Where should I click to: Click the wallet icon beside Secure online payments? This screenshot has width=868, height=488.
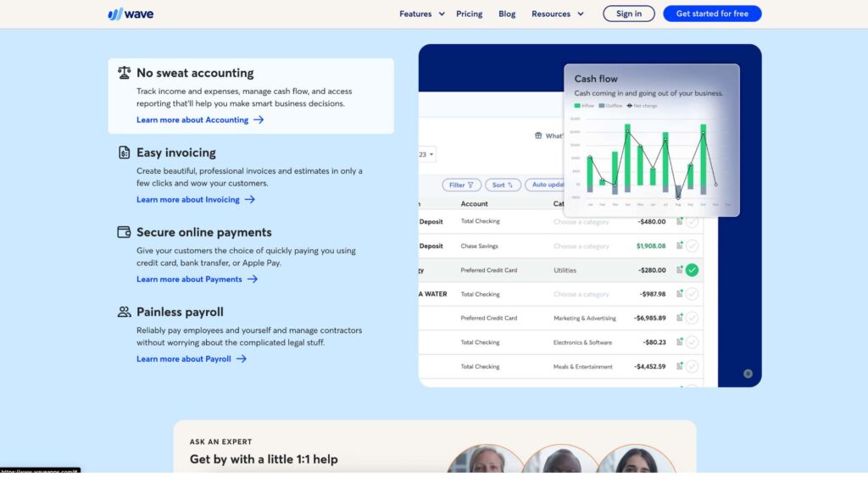pyautogui.click(x=125, y=232)
